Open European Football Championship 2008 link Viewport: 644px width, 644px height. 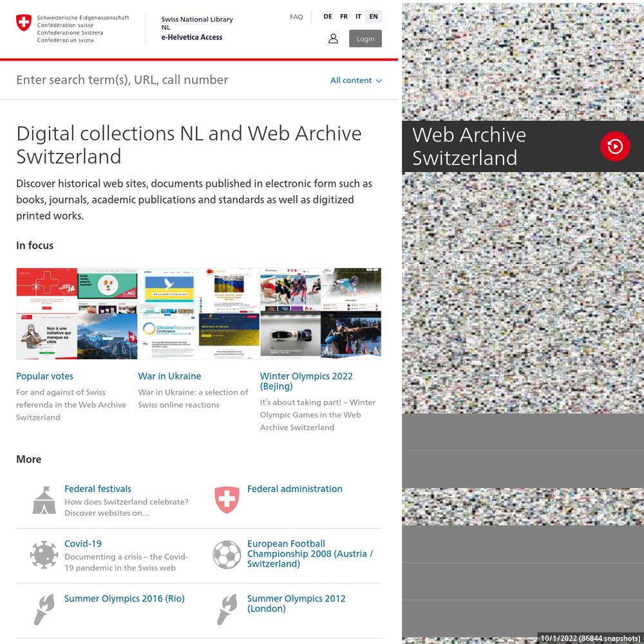tap(310, 554)
